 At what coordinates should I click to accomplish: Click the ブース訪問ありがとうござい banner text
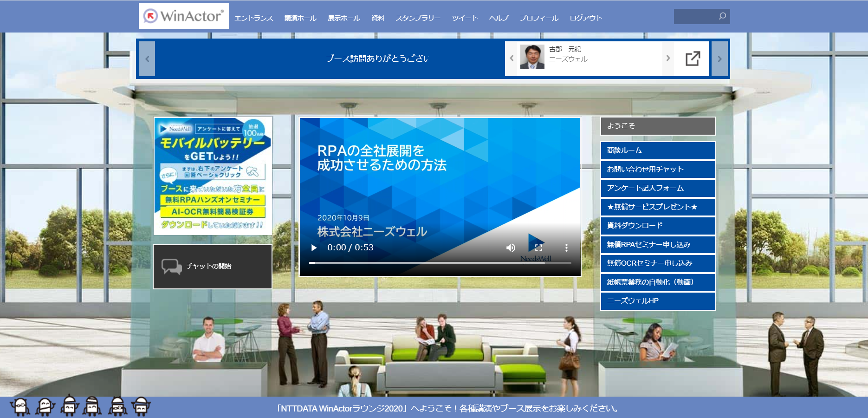(x=376, y=59)
